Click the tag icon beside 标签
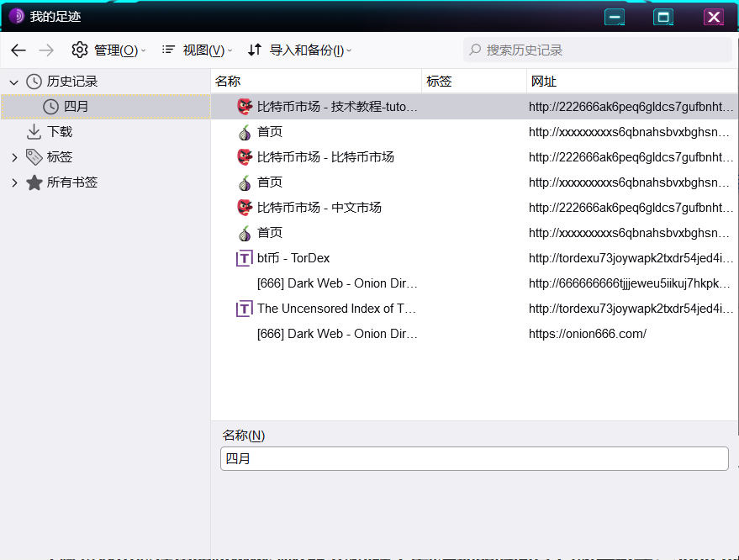Viewport: 739px width, 560px height. coord(34,157)
